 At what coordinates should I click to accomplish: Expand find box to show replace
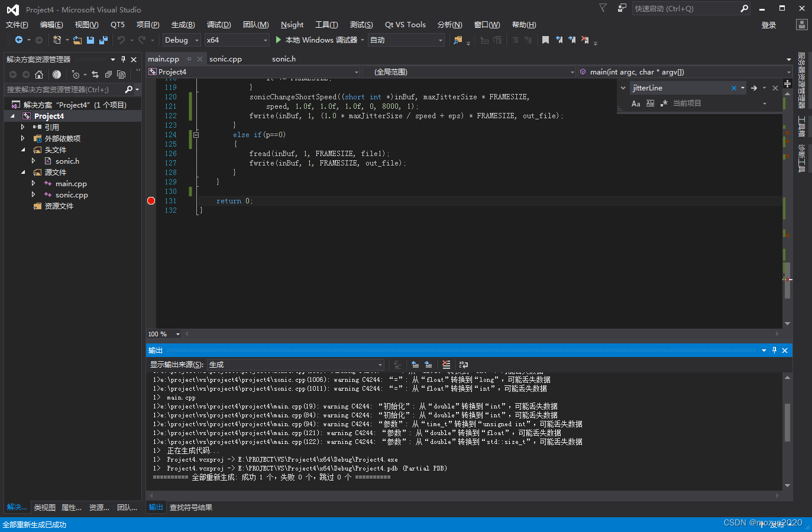623,88
